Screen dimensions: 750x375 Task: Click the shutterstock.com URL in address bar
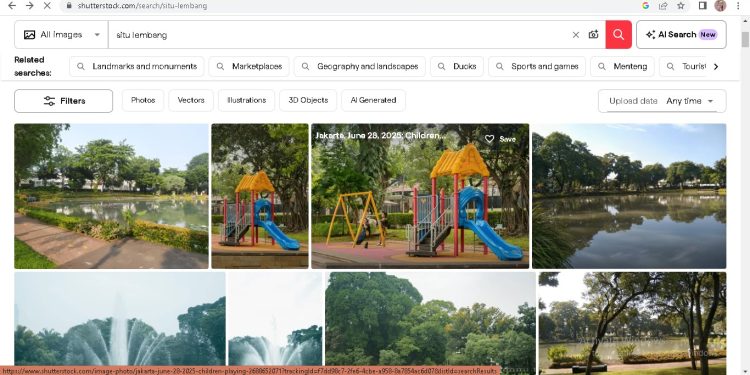click(x=142, y=6)
